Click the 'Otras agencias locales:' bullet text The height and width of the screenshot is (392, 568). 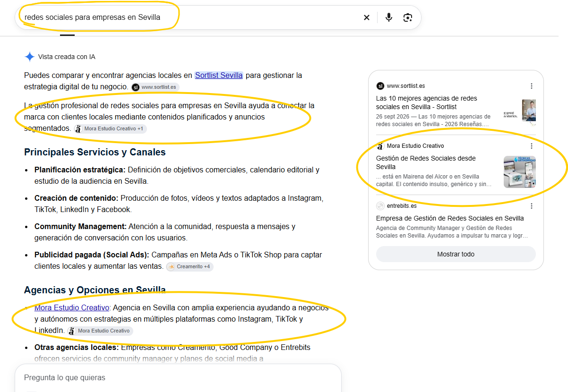pos(77,347)
